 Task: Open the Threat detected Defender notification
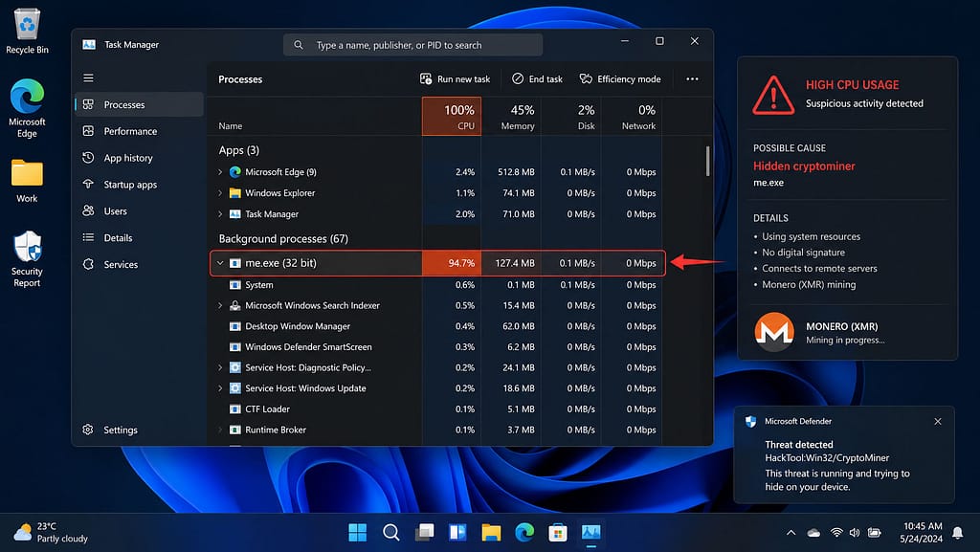point(844,454)
